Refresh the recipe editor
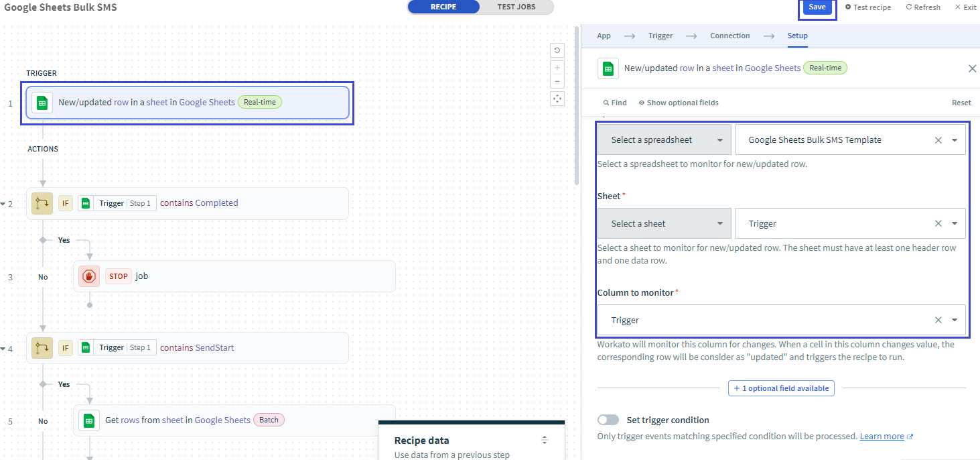 923,7
